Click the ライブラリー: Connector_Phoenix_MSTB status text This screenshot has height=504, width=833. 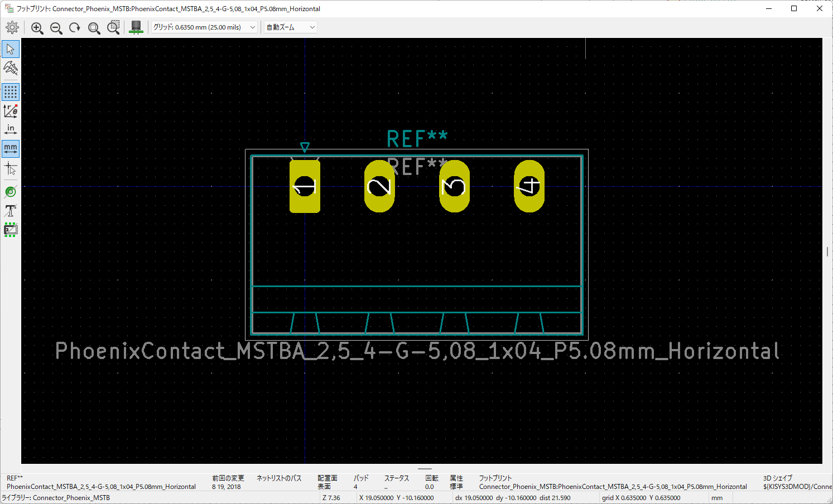(x=56, y=498)
